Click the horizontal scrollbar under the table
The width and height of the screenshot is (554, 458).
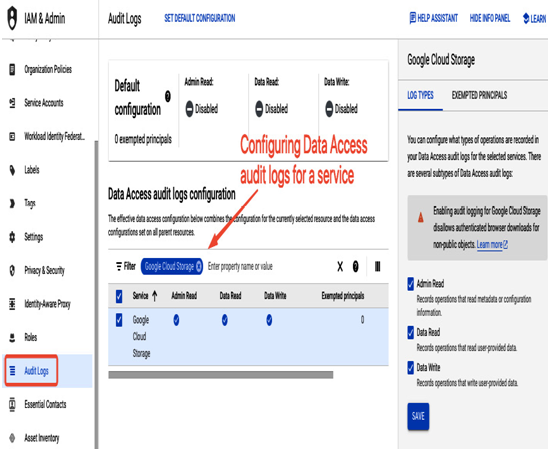pyautogui.click(x=220, y=375)
